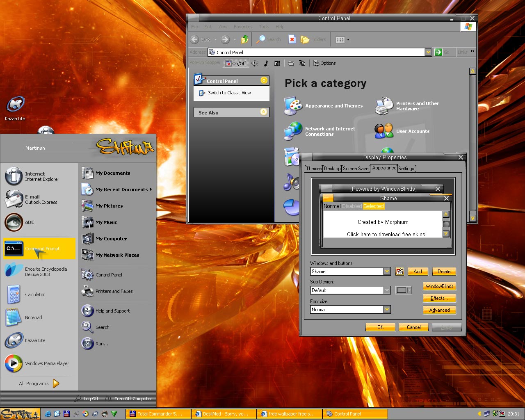The image size is (525, 420).
Task: Click the Up folder toolbar icon
Action: (245, 39)
